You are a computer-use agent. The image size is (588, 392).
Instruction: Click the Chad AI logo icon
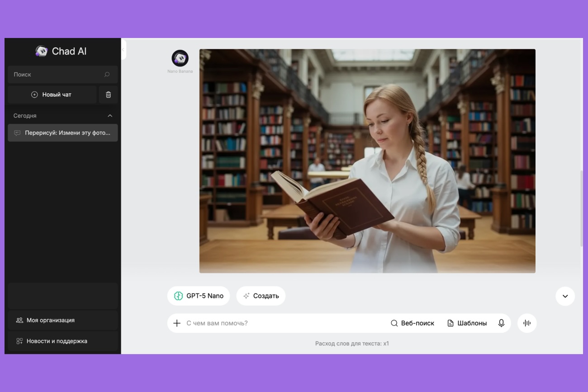pyautogui.click(x=42, y=51)
